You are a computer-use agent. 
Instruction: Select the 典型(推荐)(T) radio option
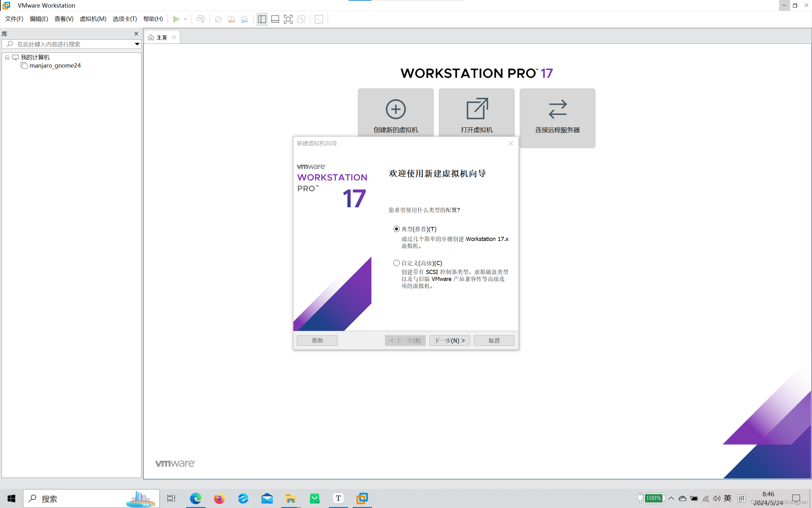pyautogui.click(x=396, y=229)
